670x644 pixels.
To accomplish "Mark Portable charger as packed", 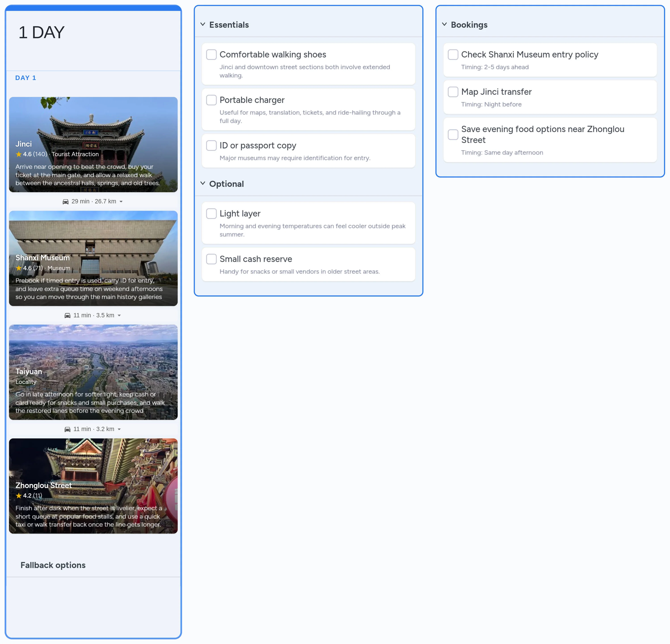I will (211, 100).
